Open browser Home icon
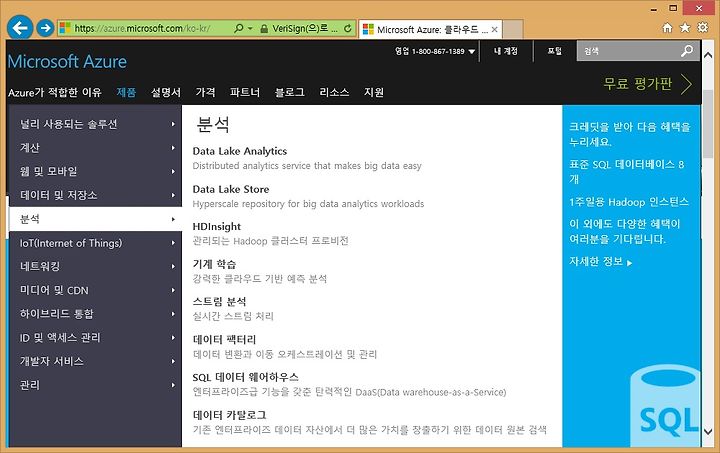This screenshot has height=453, width=720. [x=667, y=28]
